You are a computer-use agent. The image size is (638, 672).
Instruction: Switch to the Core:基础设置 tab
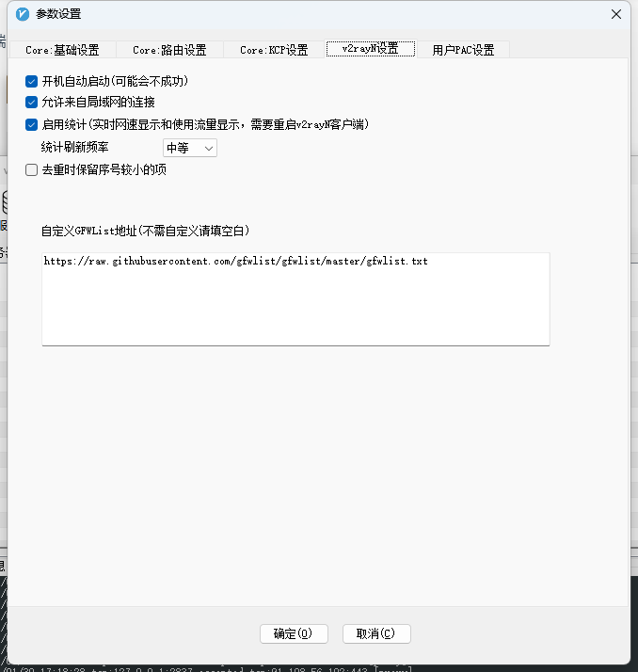point(62,50)
